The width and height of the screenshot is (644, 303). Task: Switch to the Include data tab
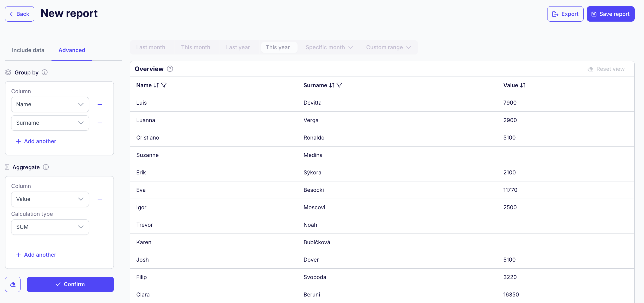28,50
